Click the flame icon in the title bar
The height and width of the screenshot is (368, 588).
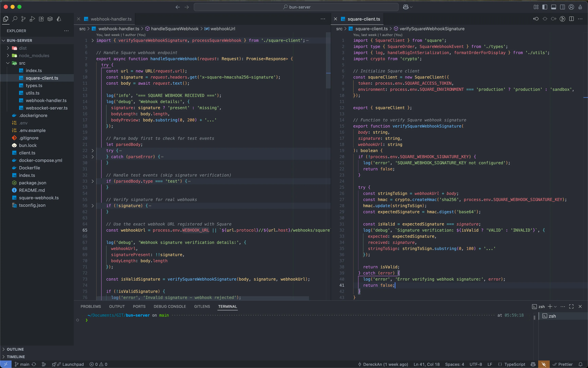pos(580,7)
